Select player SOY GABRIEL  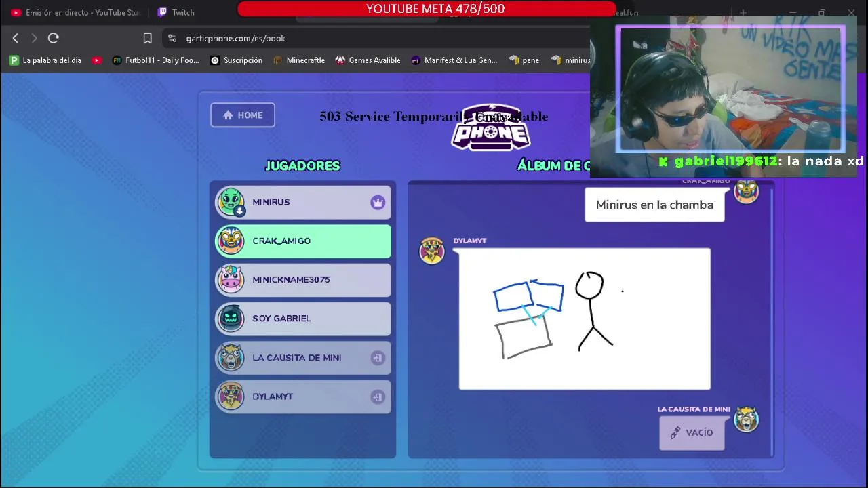[303, 319]
